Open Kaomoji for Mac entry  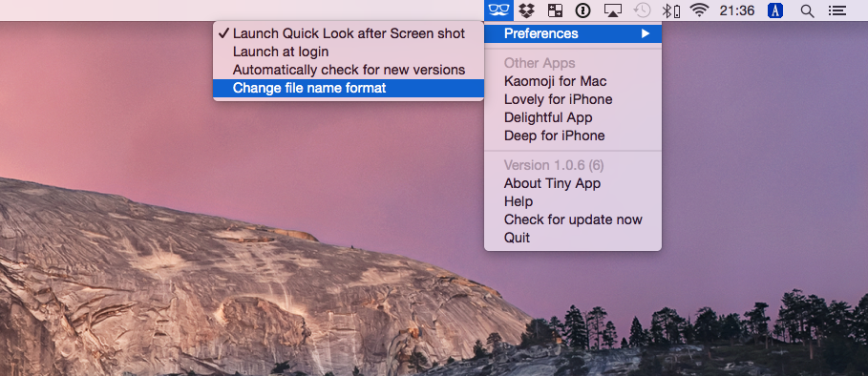coord(573,81)
